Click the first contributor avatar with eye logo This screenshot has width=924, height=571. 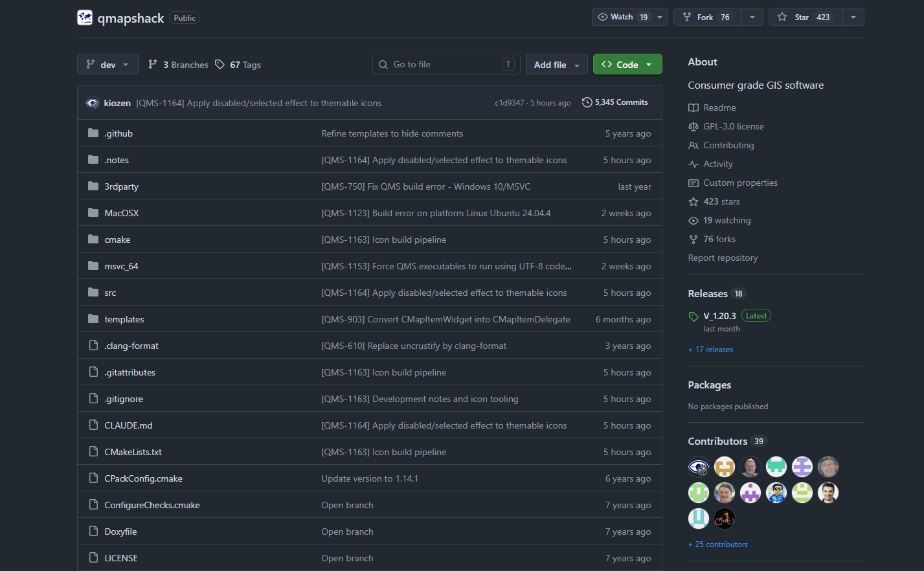point(699,467)
